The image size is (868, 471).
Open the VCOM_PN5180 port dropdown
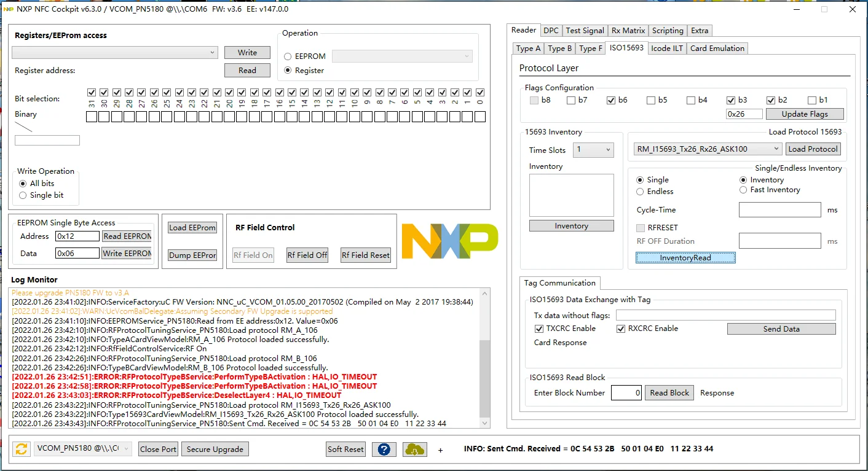[x=83, y=449]
